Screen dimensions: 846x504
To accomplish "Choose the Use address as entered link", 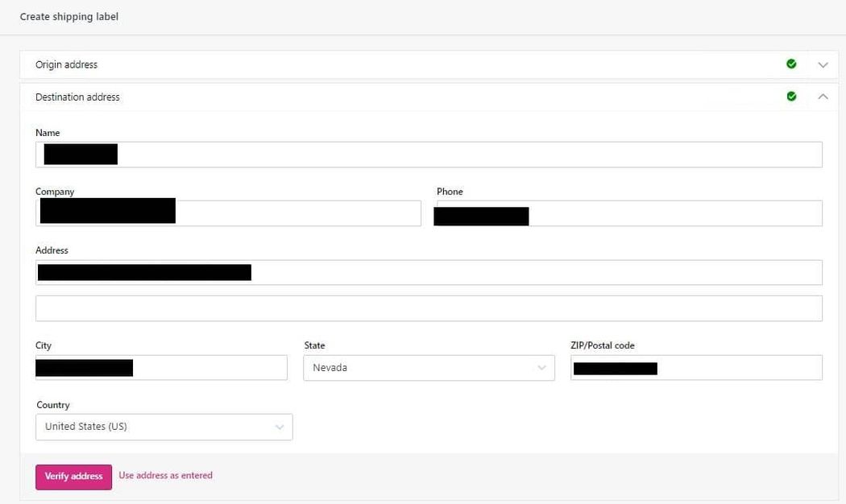I will tap(165, 476).
